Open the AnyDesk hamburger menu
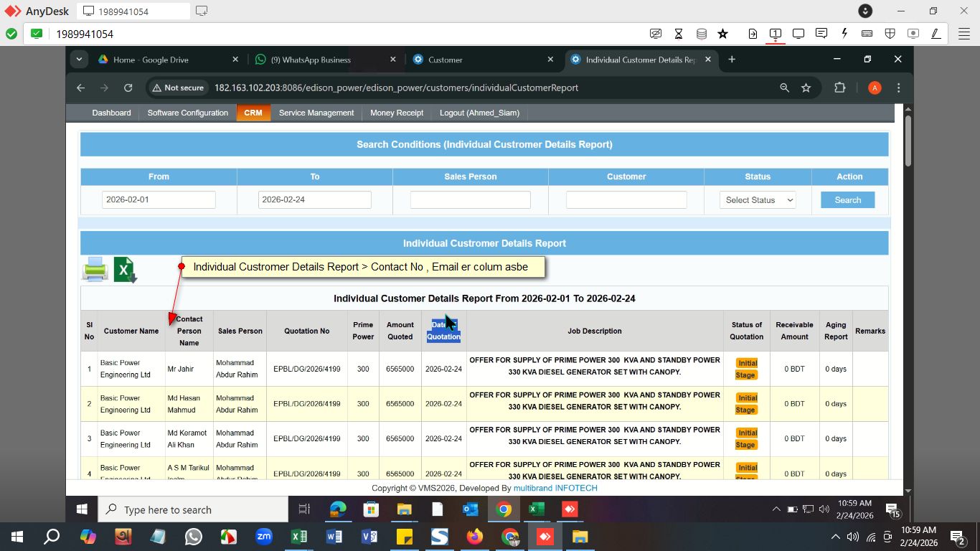980x551 pixels. point(963,34)
